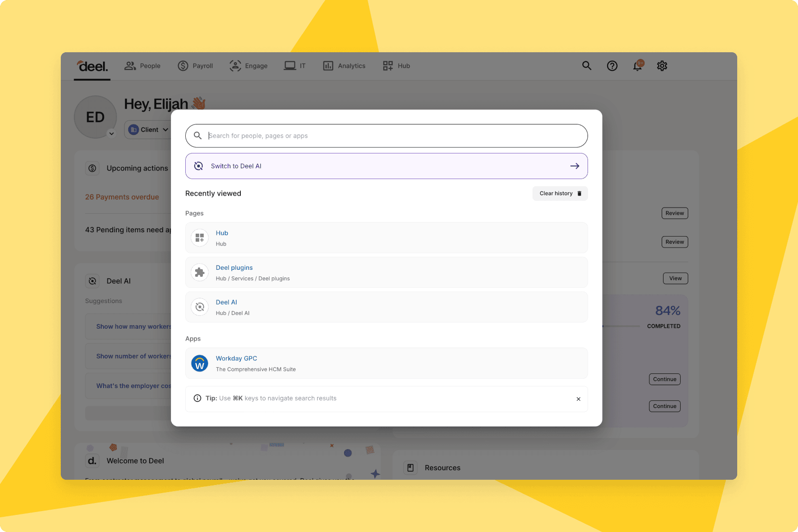Open the Engage menu
Screen dimensions: 798x532
point(248,66)
